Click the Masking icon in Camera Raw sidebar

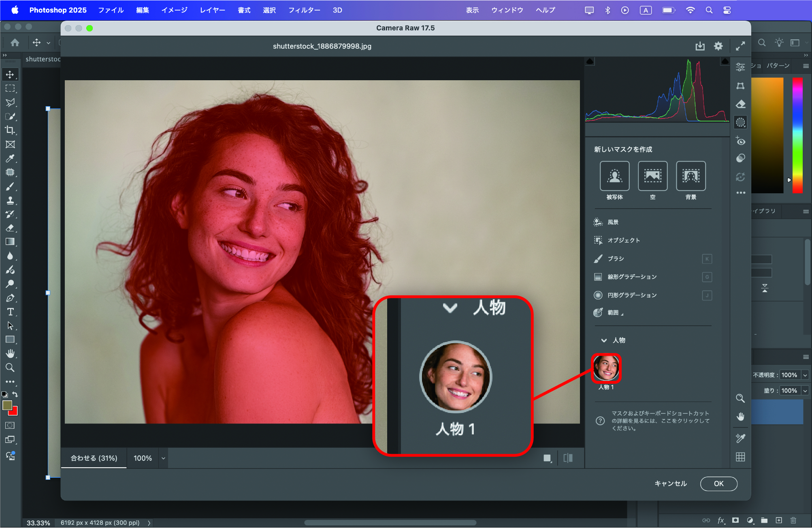click(740, 122)
